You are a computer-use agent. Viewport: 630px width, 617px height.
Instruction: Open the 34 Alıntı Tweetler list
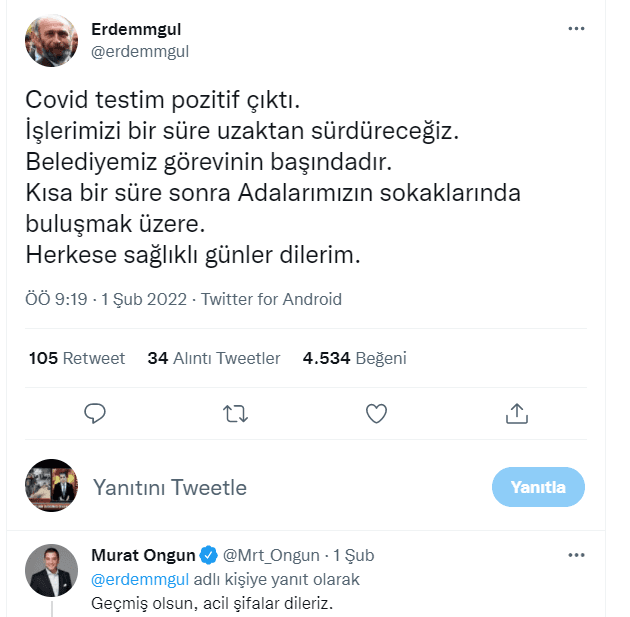pyautogui.click(x=214, y=358)
